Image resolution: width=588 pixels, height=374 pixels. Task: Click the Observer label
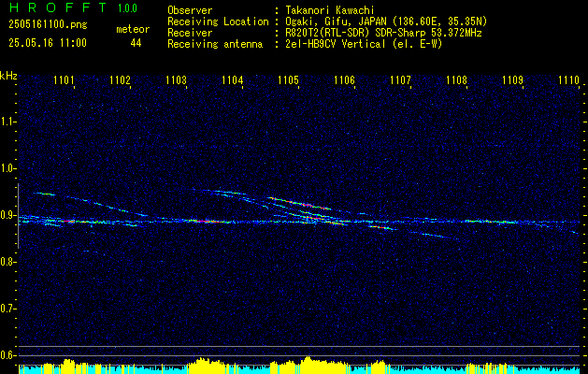(190, 10)
